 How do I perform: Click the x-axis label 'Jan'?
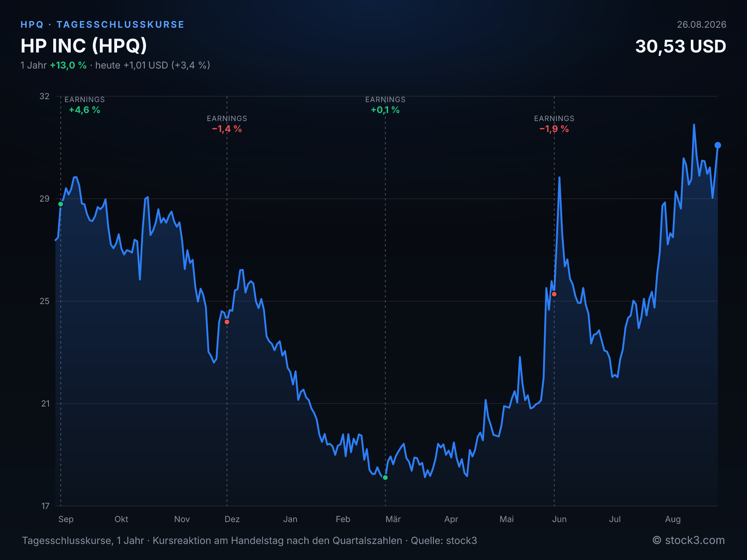(x=290, y=519)
